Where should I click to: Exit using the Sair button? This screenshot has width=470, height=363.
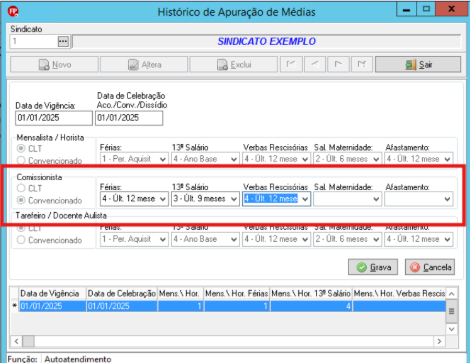(x=418, y=64)
